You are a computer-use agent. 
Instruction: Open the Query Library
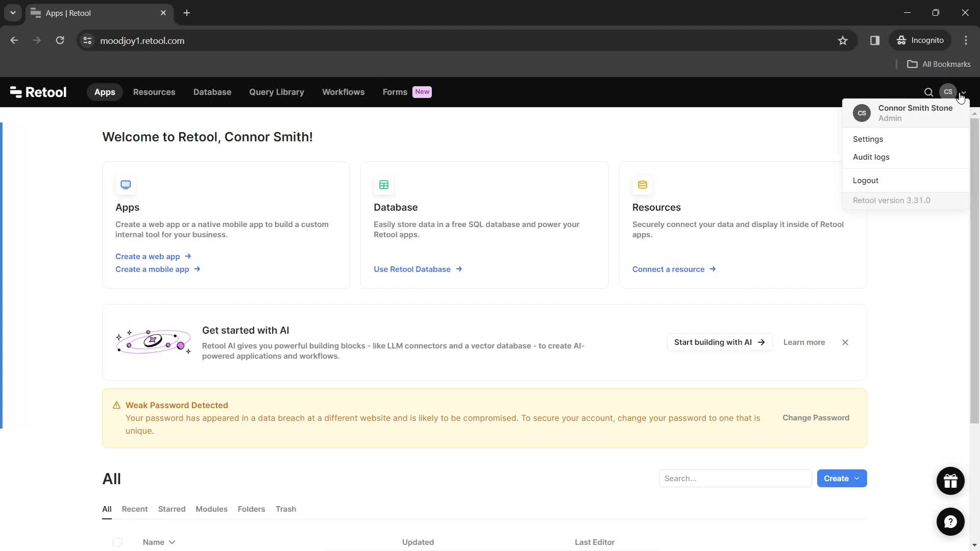[x=277, y=92]
